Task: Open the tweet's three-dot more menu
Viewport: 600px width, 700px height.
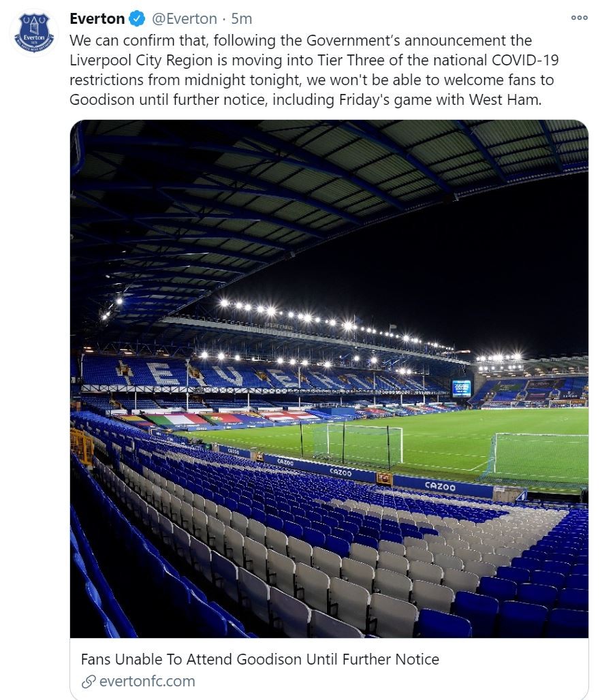Action: click(579, 18)
